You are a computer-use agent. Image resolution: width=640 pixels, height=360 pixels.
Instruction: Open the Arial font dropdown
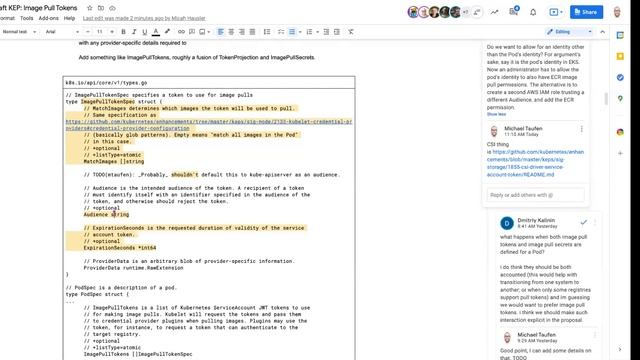(x=62, y=32)
